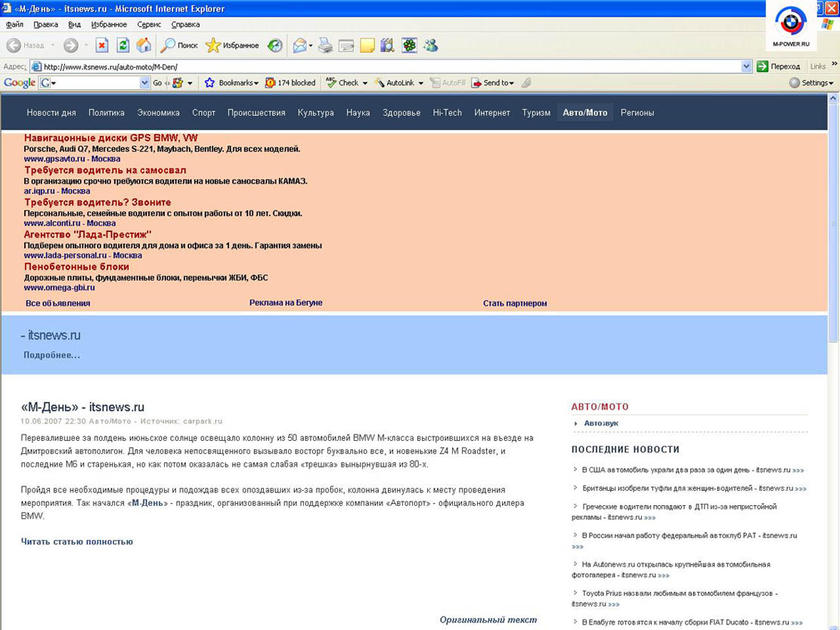Switch to the Hi-Tech section
This screenshot has width=840, height=630.
click(x=448, y=113)
